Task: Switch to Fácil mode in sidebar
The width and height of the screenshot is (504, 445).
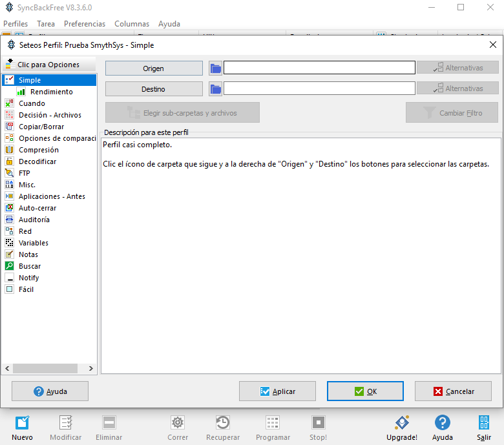Action: tap(26, 289)
